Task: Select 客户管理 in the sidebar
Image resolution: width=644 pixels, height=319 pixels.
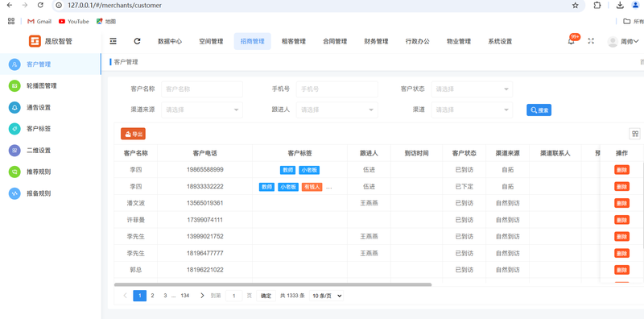Action: click(51, 64)
